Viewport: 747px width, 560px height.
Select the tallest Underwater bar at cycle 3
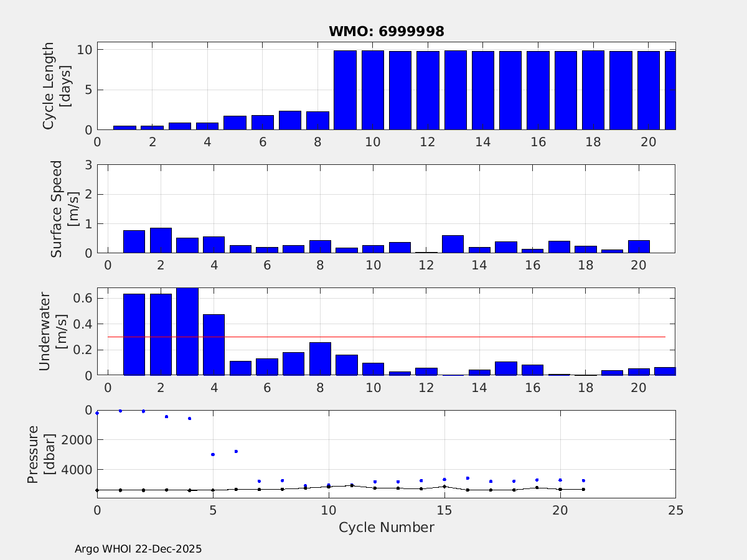click(187, 332)
